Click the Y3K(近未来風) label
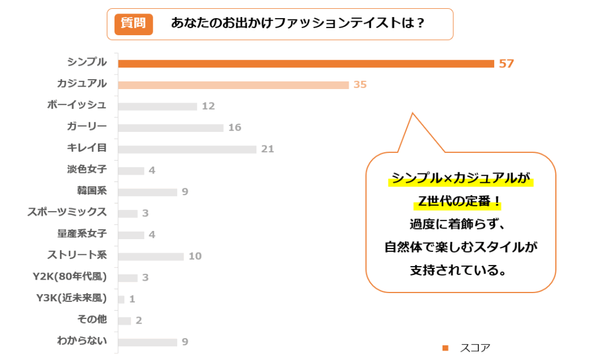 click(72, 298)
